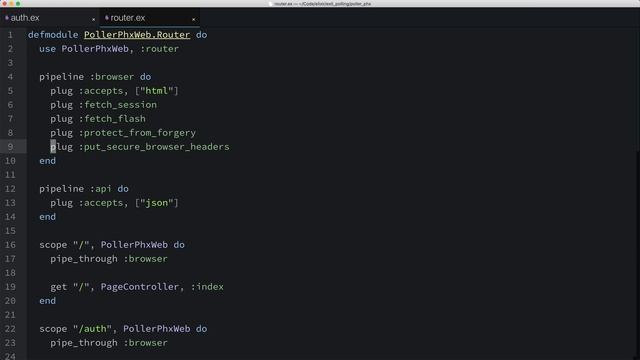Click the green maximize window button
The width and height of the screenshot is (640, 360).
18,3
